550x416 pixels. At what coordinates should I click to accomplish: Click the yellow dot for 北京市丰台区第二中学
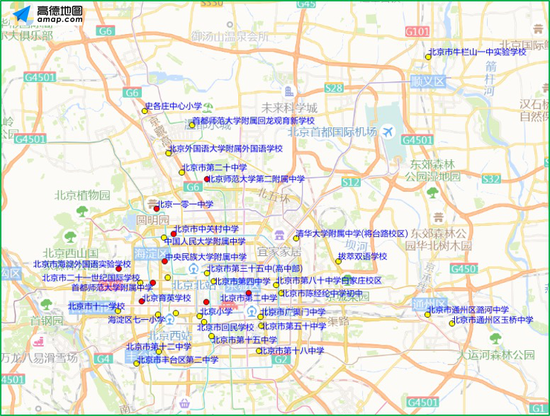136,364
